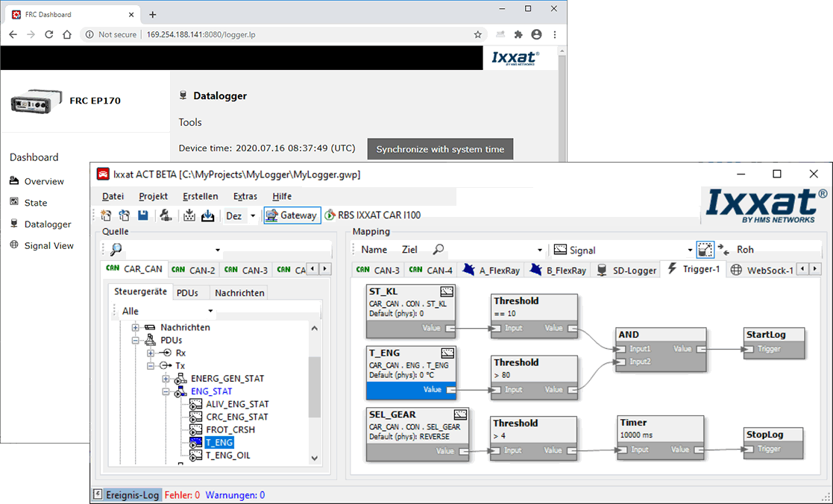Viewport: 833px width, 504px height.
Task: Click the RBS IXXAT CAR I100 run icon
Action: point(330,215)
